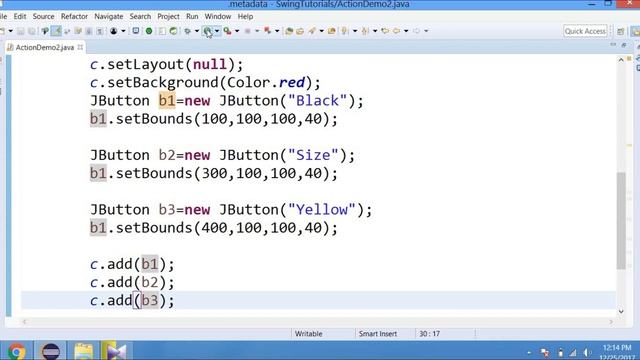Click the Search flashlight toolbar icon
Image resolution: width=640 pixels, height=360 pixels.
311,31
